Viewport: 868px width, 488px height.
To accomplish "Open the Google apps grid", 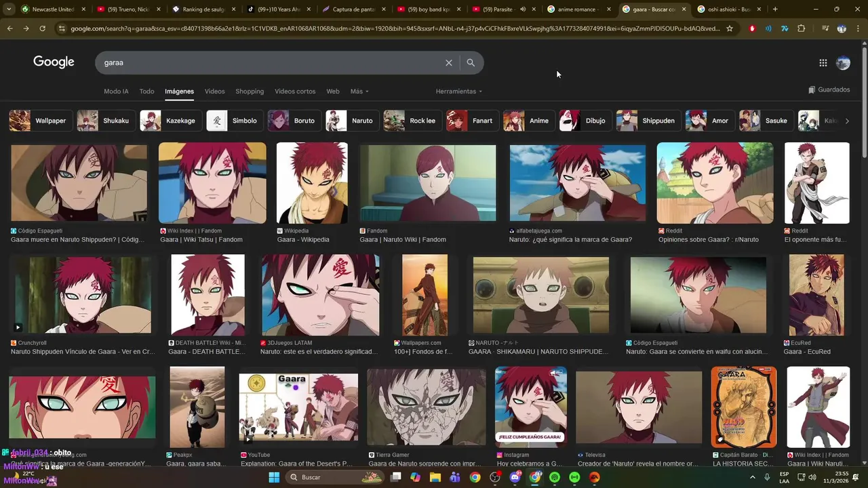I will coord(823,63).
